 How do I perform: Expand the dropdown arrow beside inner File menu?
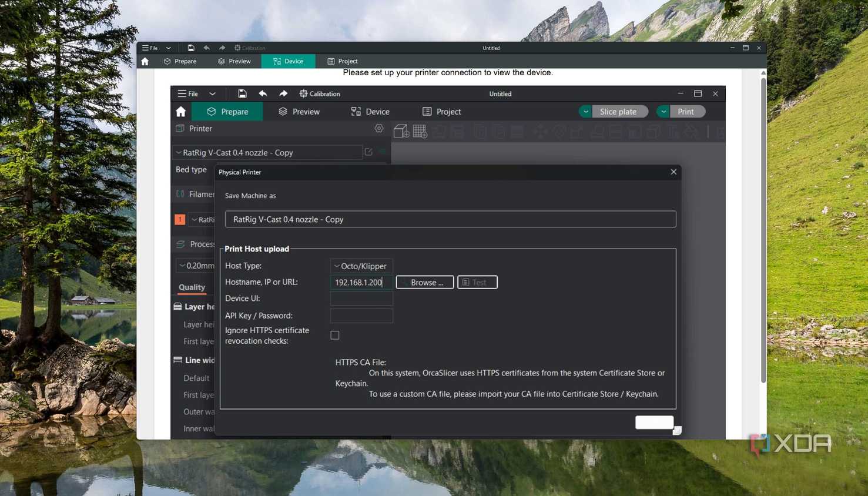click(x=213, y=93)
